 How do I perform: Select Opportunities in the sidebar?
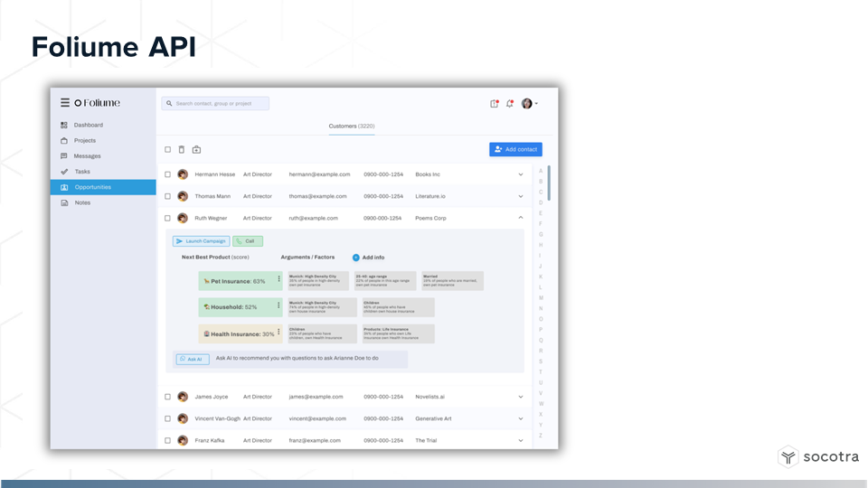(x=103, y=187)
